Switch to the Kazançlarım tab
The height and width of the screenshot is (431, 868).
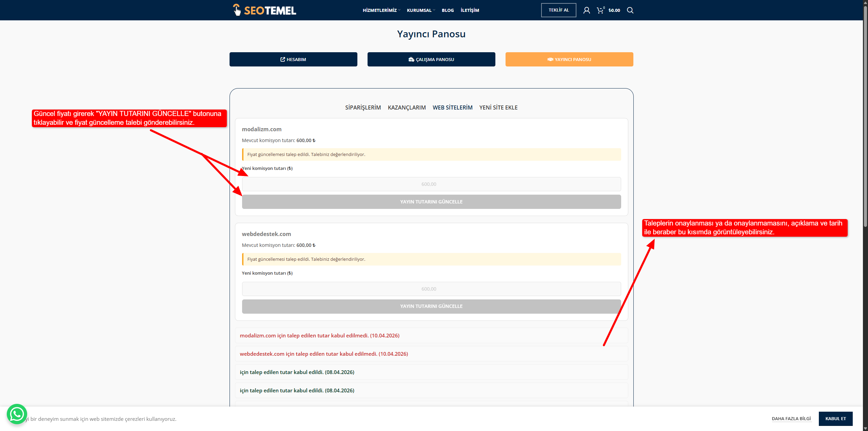pyautogui.click(x=407, y=107)
